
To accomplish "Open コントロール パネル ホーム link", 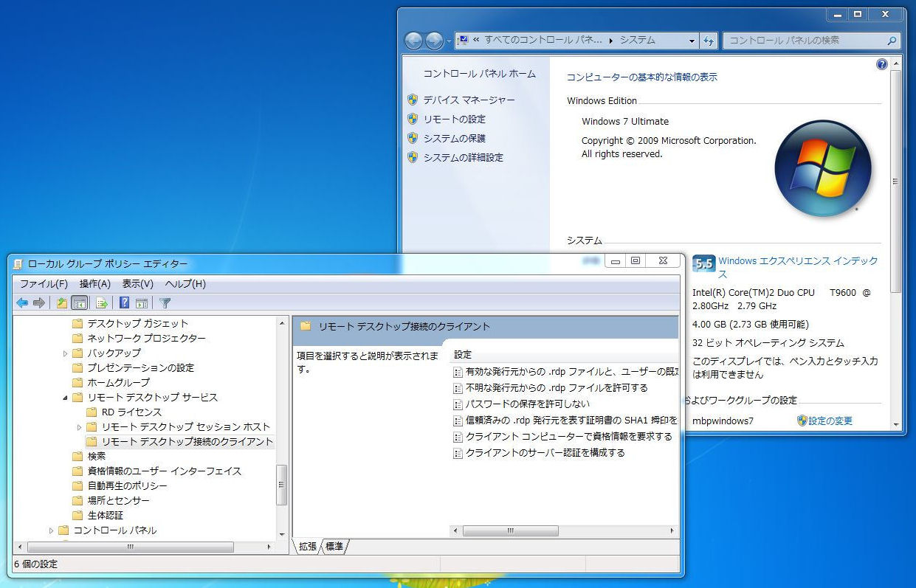I will click(479, 74).
